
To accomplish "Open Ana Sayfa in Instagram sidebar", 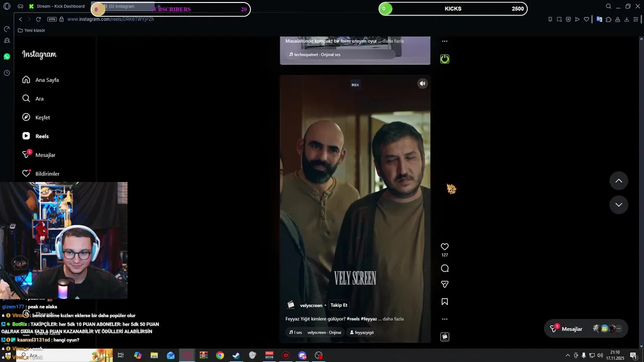I will (x=40, y=80).
